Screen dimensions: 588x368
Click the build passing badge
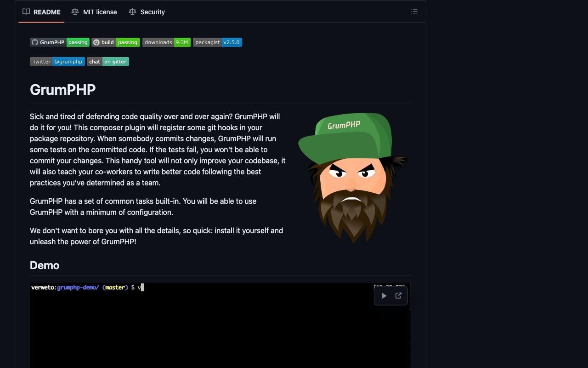[x=116, y=42]
